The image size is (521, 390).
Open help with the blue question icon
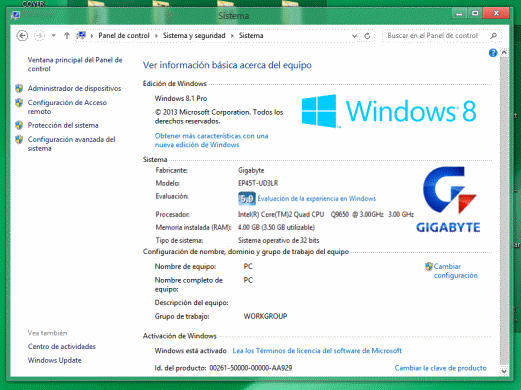[x=493, y=53]
